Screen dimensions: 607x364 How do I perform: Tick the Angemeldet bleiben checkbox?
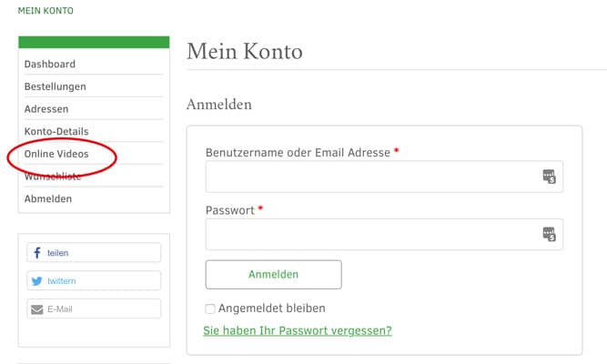(210, 308)
